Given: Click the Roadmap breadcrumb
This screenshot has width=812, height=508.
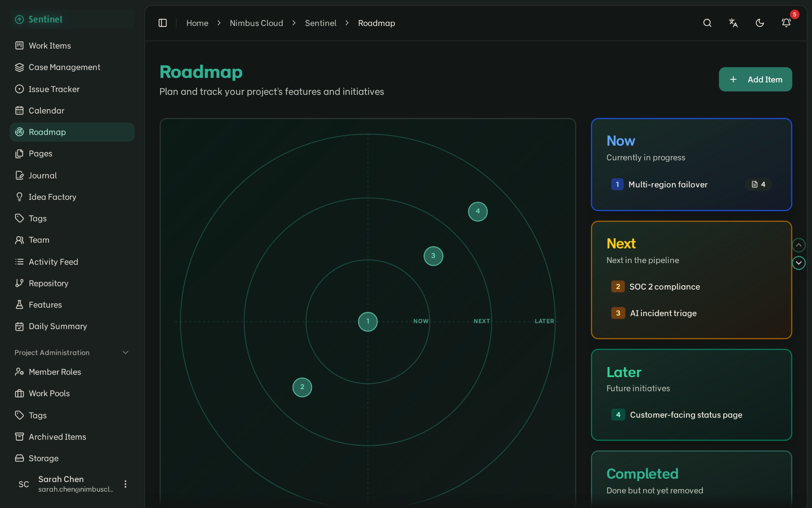Looking at the screenshot, I should click(376, 23).
